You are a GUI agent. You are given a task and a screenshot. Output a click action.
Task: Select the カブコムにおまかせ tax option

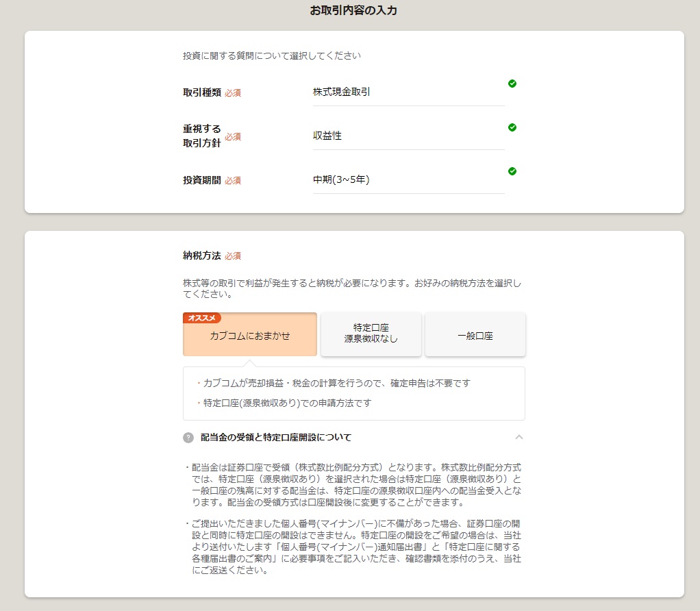tap(250, 336)
